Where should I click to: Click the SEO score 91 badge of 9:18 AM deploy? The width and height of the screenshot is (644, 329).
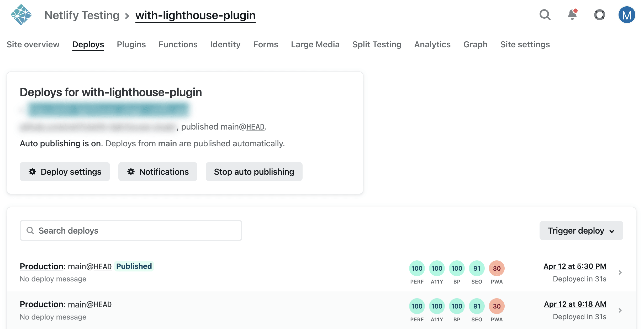477,306
